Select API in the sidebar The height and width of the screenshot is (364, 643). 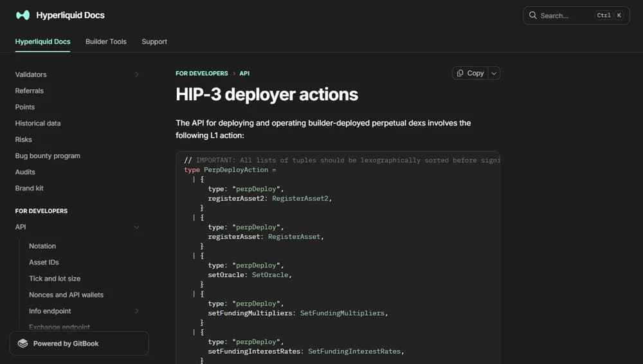pos(21,227)
